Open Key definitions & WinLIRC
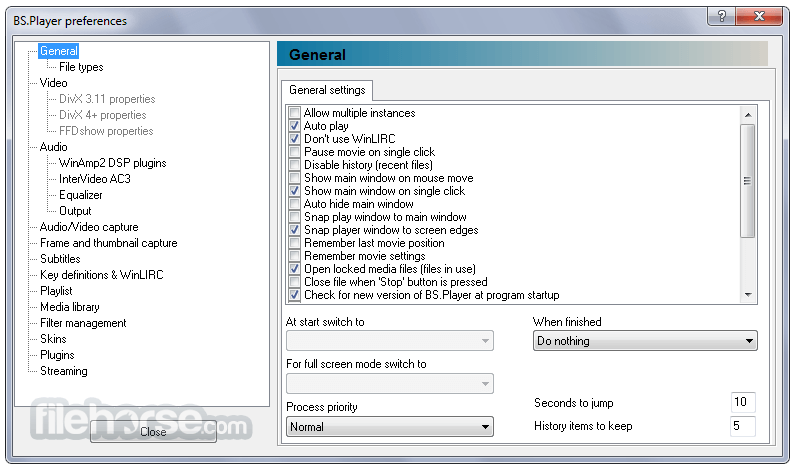This screenshot has height=470, width=794. click(101, 275)
